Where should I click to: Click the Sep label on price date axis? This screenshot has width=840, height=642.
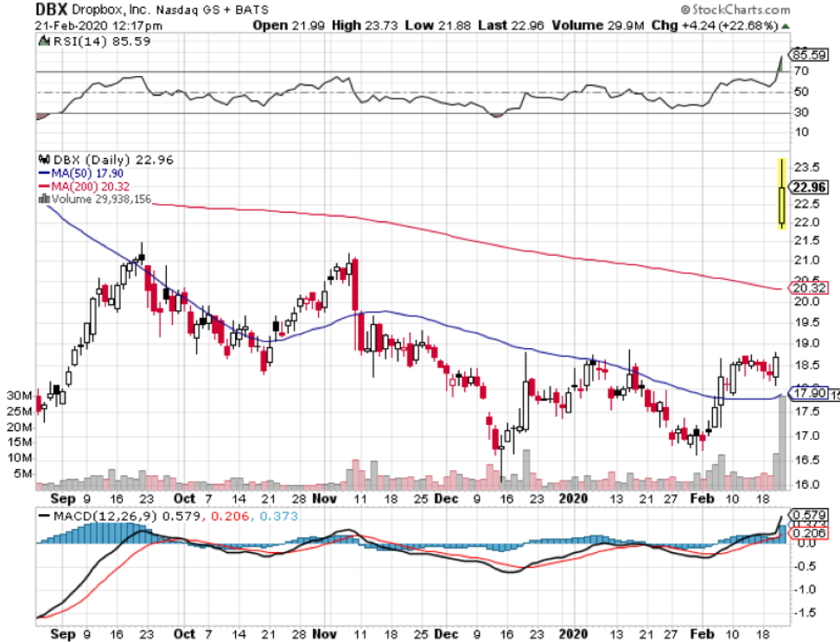pos(63,499)
